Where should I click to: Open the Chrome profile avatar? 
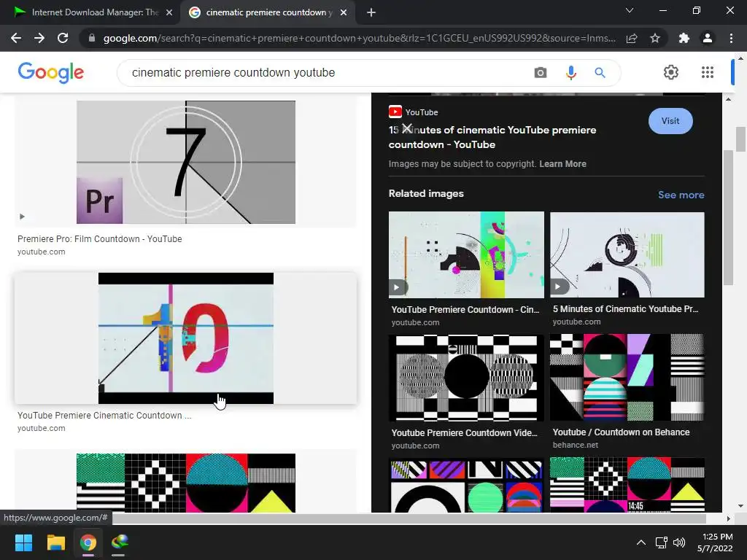point(708,38)
